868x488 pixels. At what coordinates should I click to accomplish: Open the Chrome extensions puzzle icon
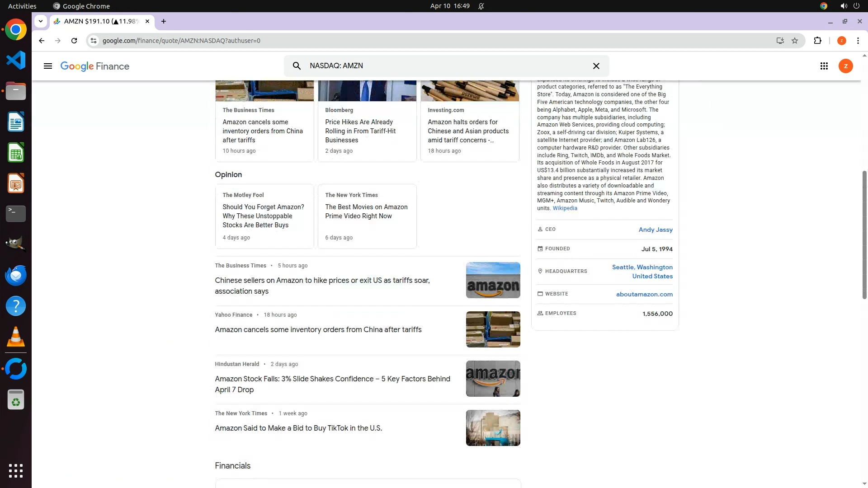tap(817, 41)
